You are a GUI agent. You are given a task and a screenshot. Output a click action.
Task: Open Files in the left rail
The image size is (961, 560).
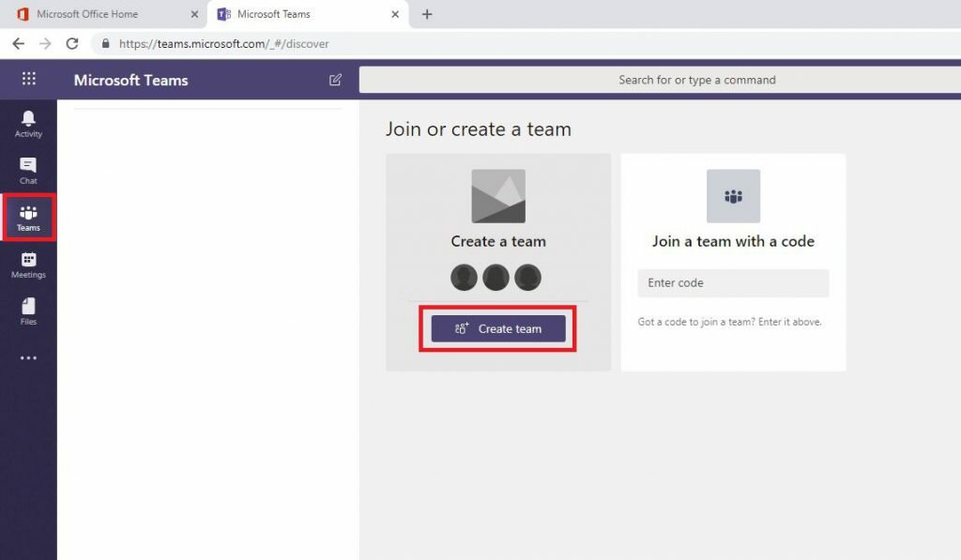[28, 311]
